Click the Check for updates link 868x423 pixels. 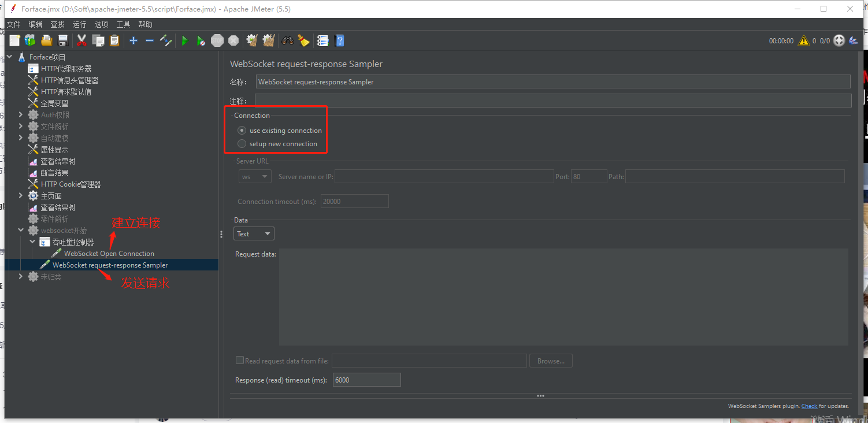[809, 406]
